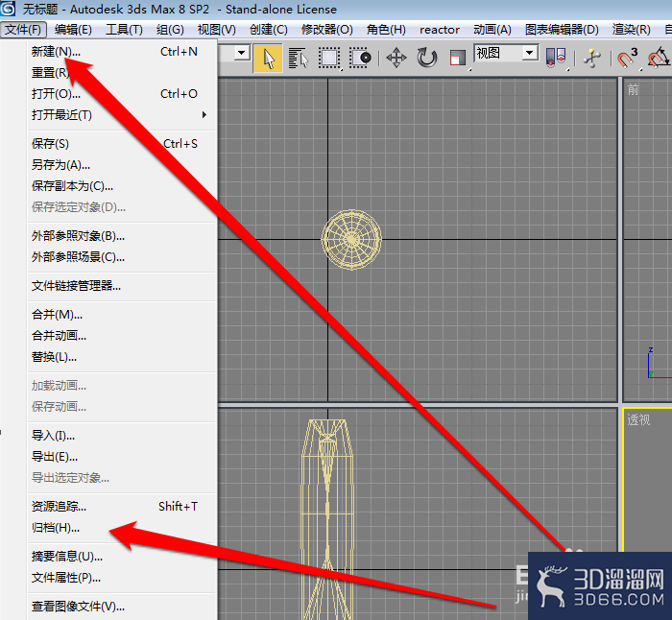
Task: Open the 修改器(O) menu
Action: tap(327, 30)
